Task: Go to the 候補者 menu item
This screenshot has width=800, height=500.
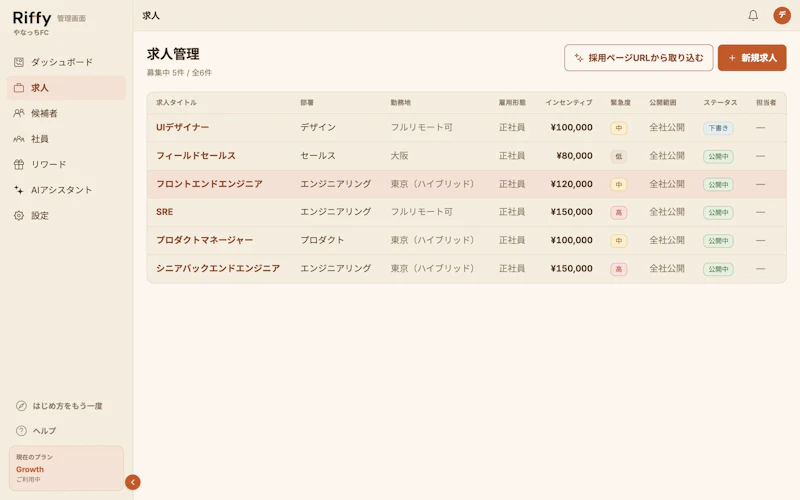Action: [x=66, y=113]
